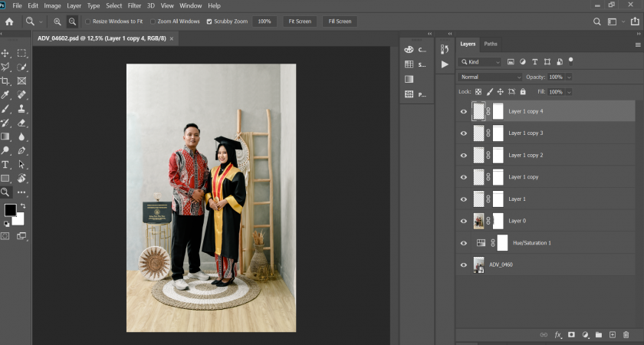Toggle visibility of Layer 1 copy 3

pyautogui.click(x=463, y=133)
